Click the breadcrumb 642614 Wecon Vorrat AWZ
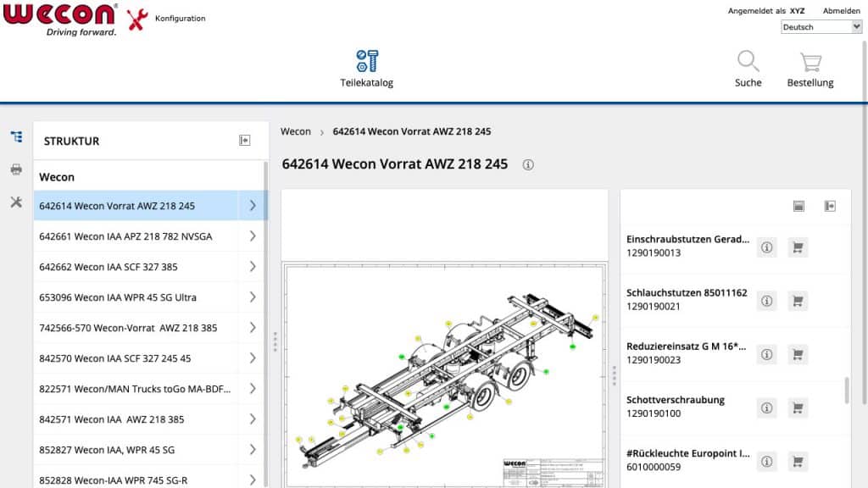This screenshot has height=488, width=868. 411,131
